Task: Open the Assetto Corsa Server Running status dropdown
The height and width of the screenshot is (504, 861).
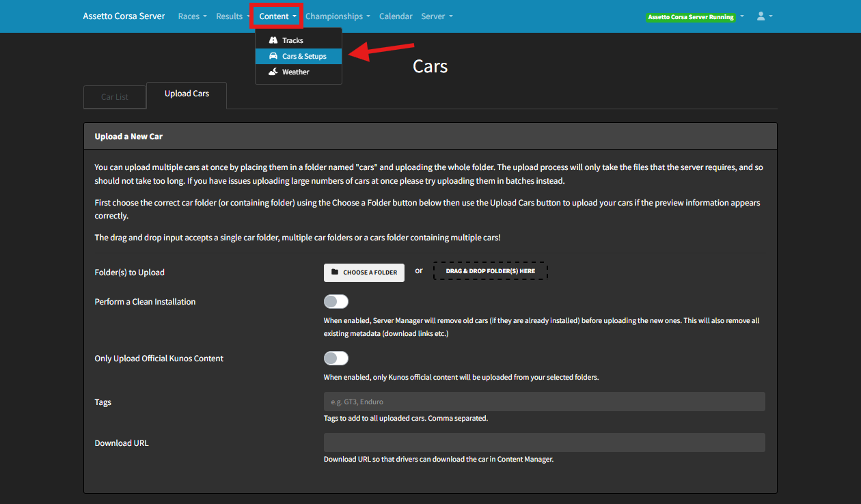Action: point(695,16)
